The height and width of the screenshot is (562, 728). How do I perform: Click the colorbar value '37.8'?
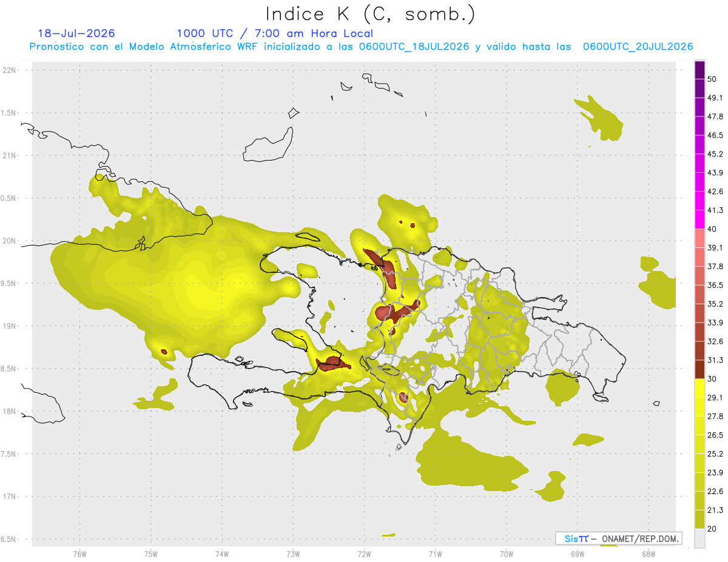click(x=715, y=267)
